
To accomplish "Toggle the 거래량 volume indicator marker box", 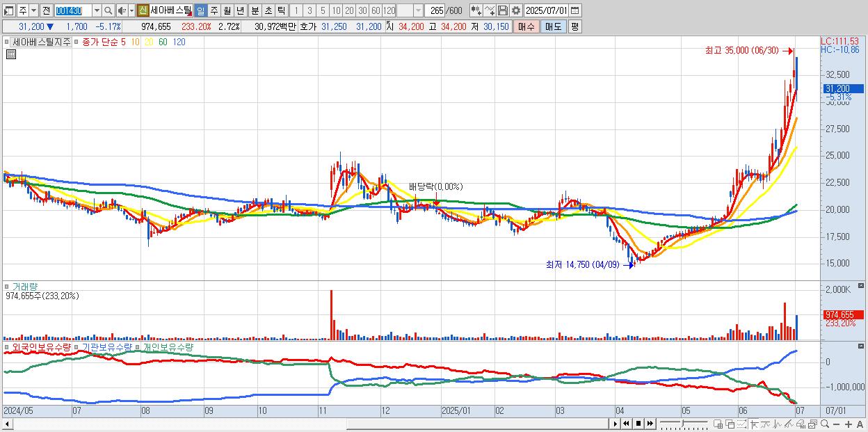I will (7, 286).
